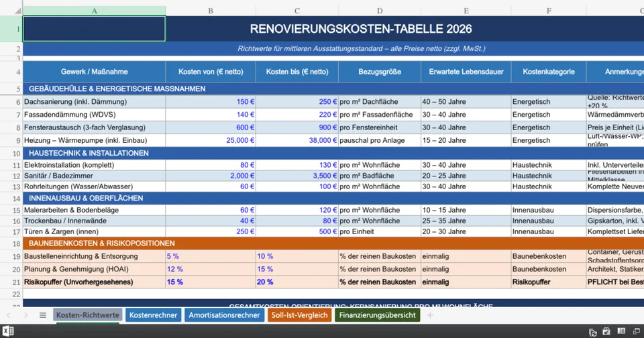Viewport: 644px width, 338px height.
Task: Select row 21 header
Action: [x=11, y=282]
